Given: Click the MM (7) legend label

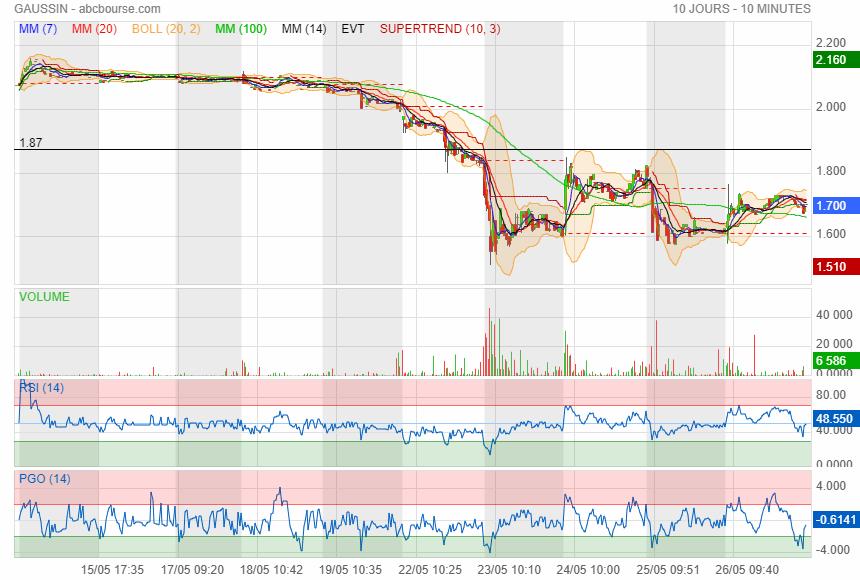Looking at the screenshot, I should pyautogui.click(x=38, y=29).
